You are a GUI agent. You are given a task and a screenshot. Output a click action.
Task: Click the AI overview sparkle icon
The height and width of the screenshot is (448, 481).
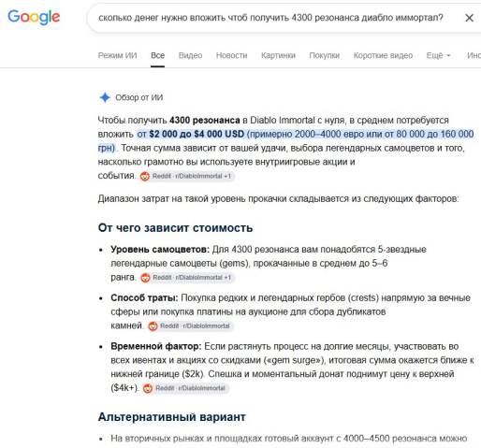pos(105,97)
